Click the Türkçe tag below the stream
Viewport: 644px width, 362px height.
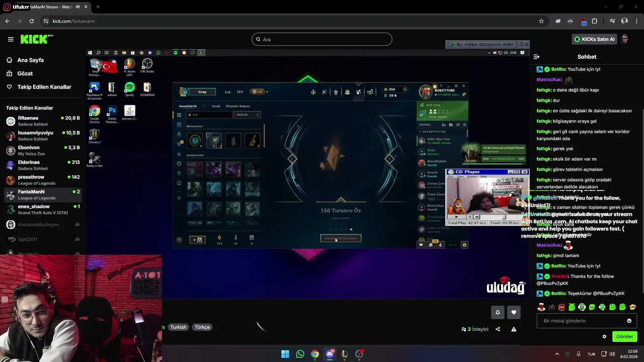point(202,327)
